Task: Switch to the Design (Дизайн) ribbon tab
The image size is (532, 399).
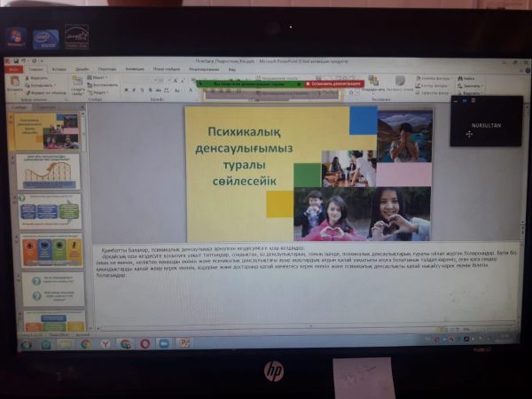Action: (82, 68)
